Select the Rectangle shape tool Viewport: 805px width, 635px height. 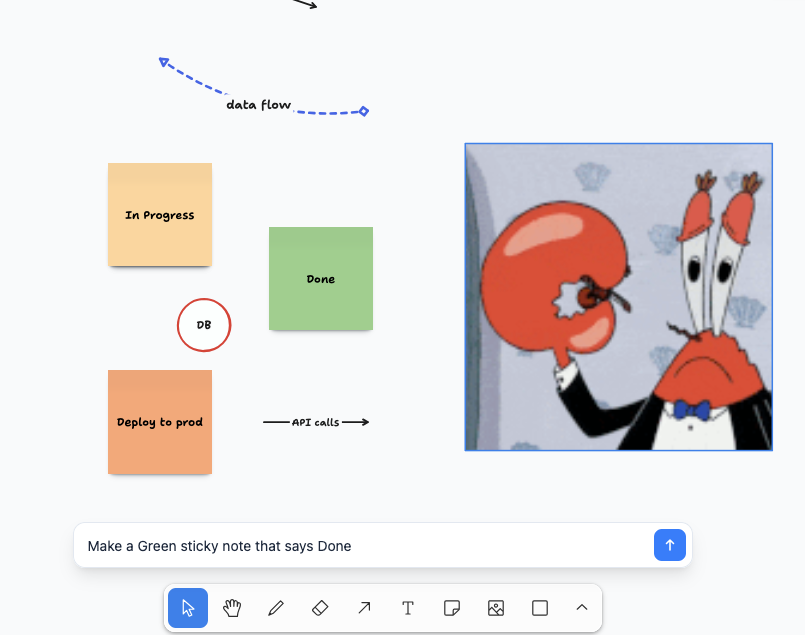tap(540, 608)
